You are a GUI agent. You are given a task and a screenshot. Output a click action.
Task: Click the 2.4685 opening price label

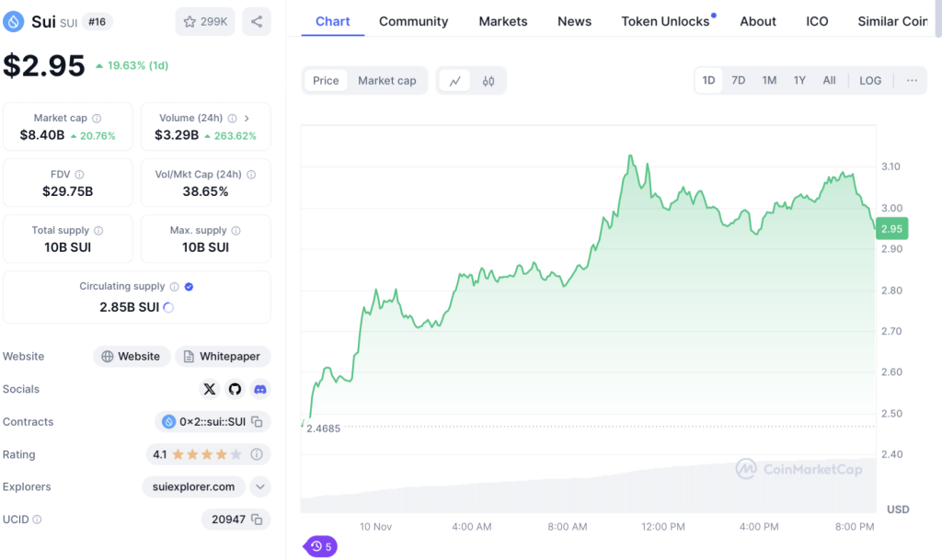(x=323, y=429)
